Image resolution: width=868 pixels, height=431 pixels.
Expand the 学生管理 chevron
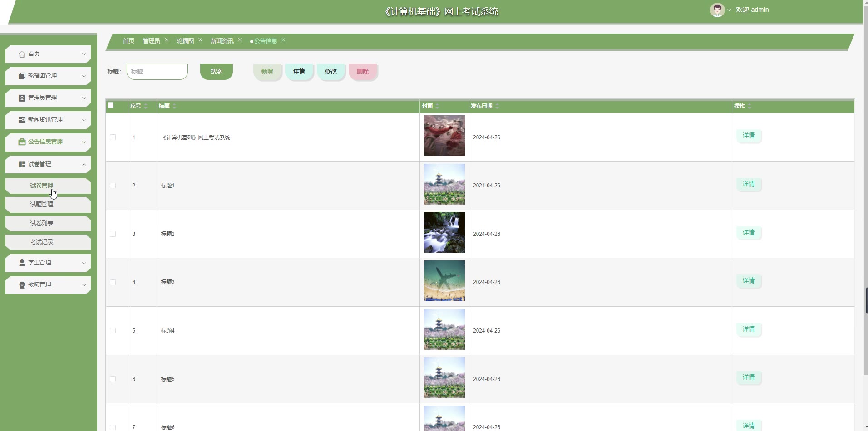84,263
